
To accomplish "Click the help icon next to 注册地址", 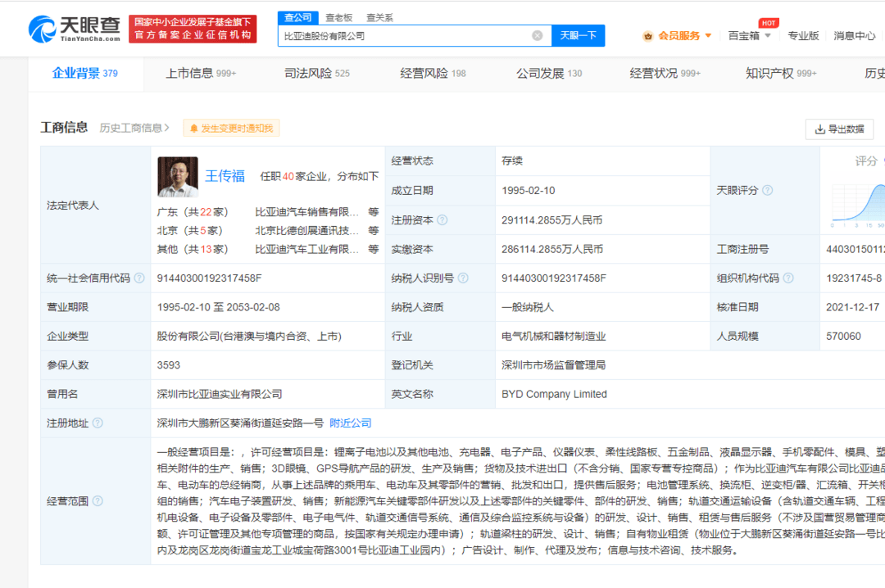I will [98, 423].
